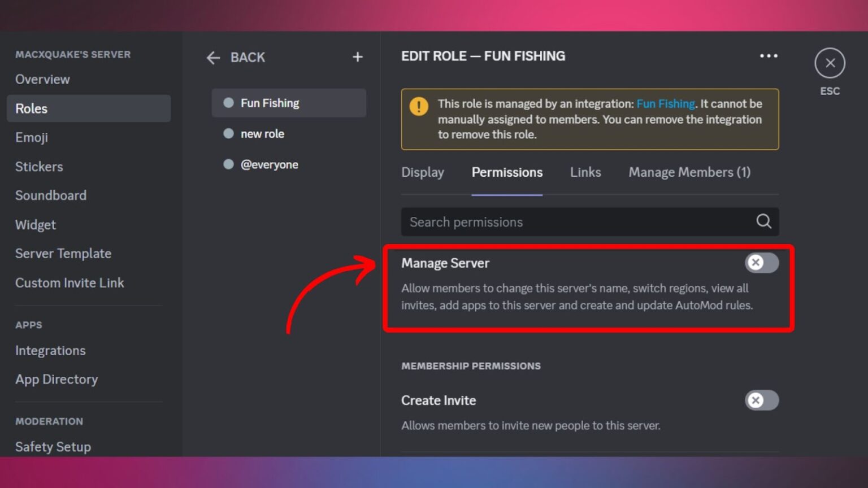Click the Fun Fishing role color dot
The height and width of the screenshot is (488, 868).
(228, 103)
